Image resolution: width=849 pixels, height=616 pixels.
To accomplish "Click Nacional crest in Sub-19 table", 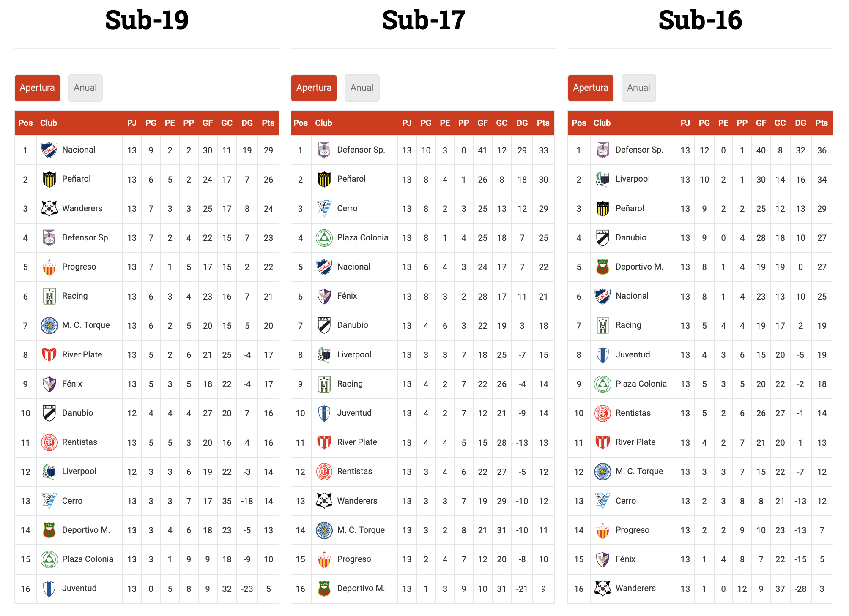I will coord(49,150).
